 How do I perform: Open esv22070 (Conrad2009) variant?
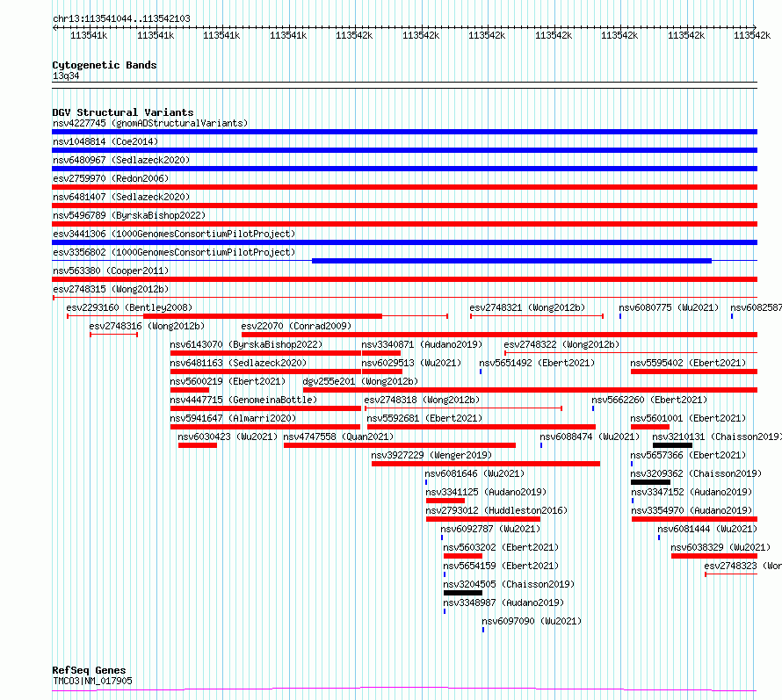(x=296, y=326)
